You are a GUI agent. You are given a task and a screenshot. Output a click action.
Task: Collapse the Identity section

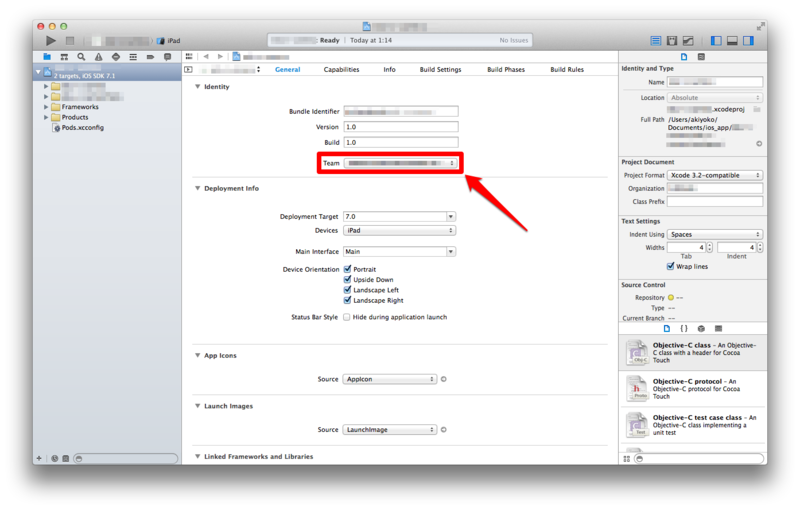coord(197,87)
